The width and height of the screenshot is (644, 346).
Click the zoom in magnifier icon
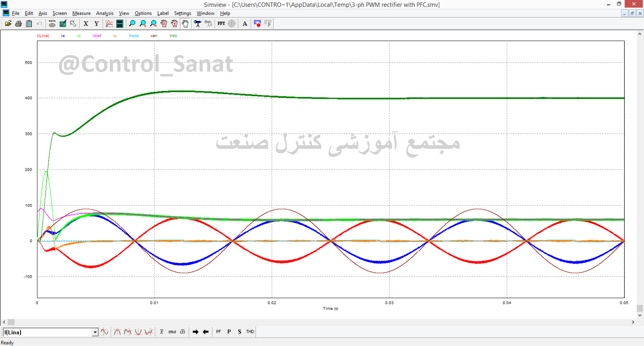pyautogui.click(x=143, y=24)
